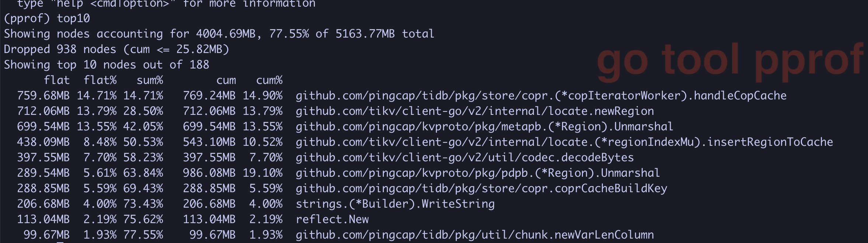Click the strings Builder WriteString entry
Viewport: 868px width, 243px height.
coord(395,204)
